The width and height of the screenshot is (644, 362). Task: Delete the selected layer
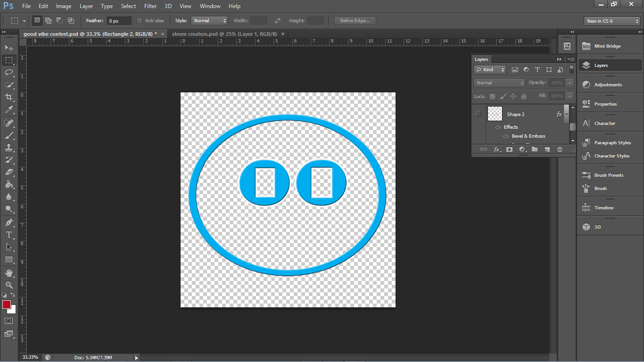560,149
